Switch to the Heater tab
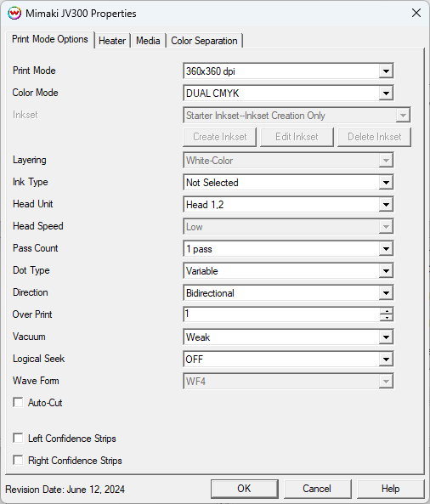430x504 pixels. tap(112, 41)
